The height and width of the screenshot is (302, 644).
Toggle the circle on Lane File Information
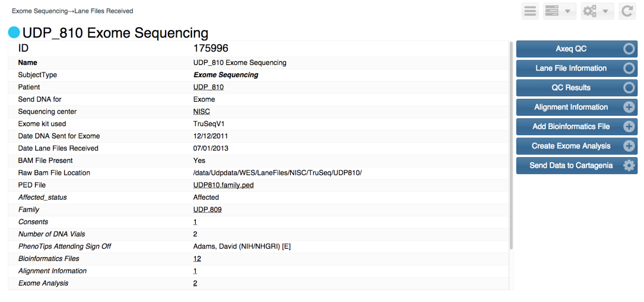click(629, 68)
